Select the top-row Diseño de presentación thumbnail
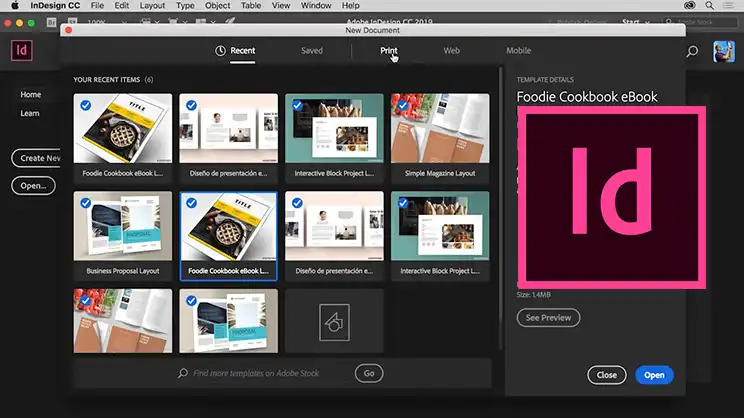 pos(228,128)
